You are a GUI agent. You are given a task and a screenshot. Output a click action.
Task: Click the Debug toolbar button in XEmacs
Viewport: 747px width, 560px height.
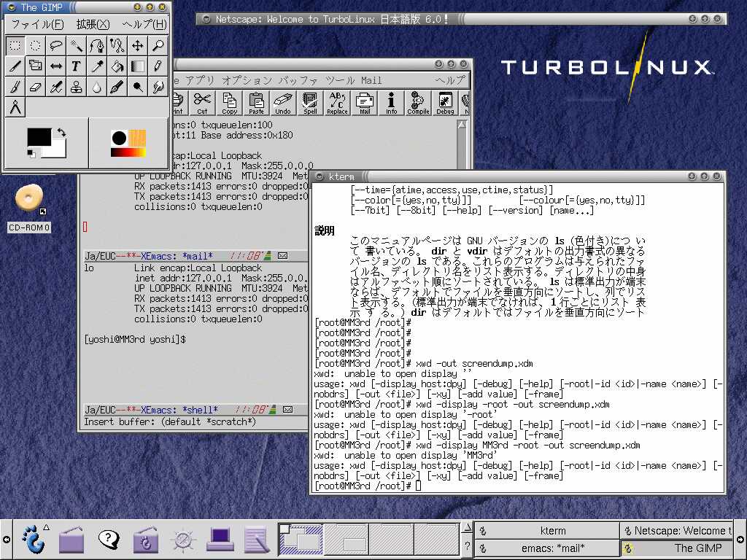point(445,103)
